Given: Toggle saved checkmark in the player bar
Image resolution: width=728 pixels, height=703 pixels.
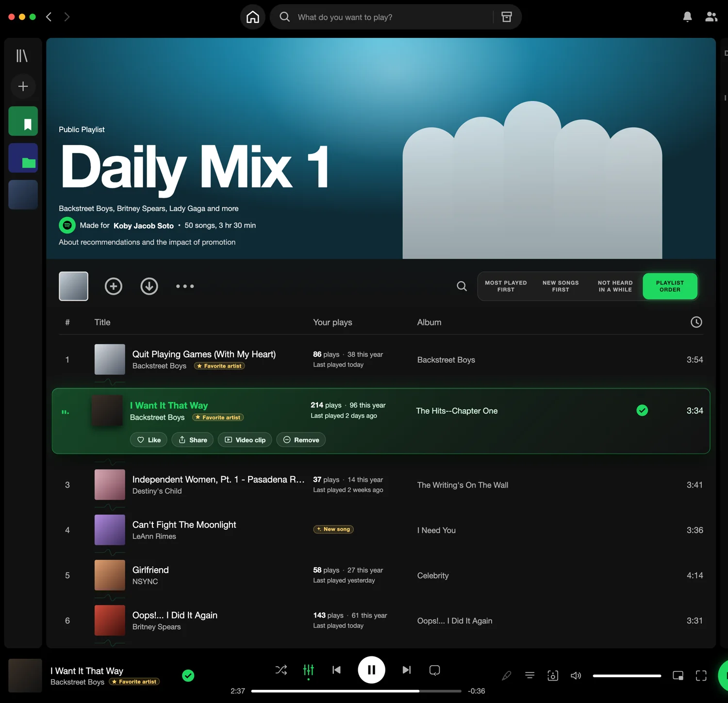Looking at the screenshot, I should click(x=188, y=675).
